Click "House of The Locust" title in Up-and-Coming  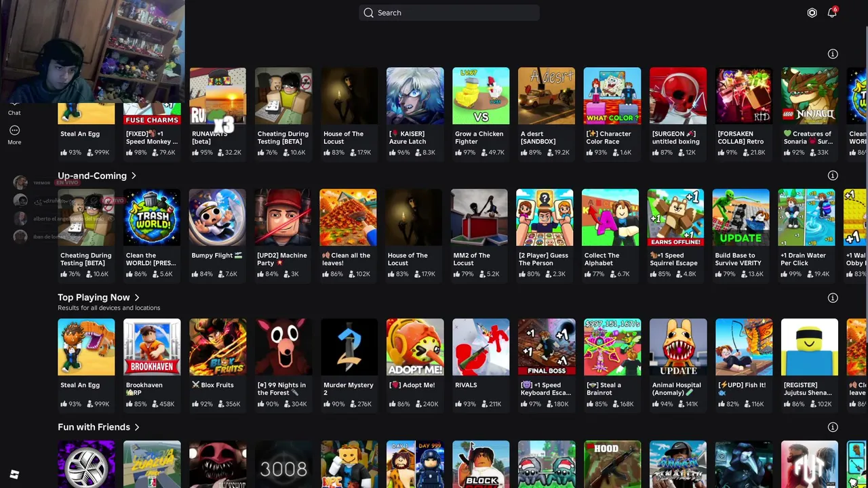point(408,259)
